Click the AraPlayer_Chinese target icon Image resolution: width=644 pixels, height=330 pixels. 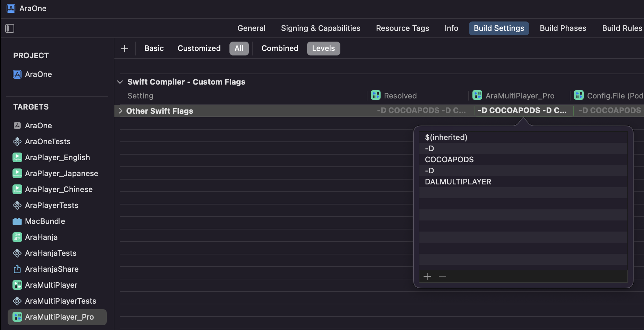pos(17,189)
